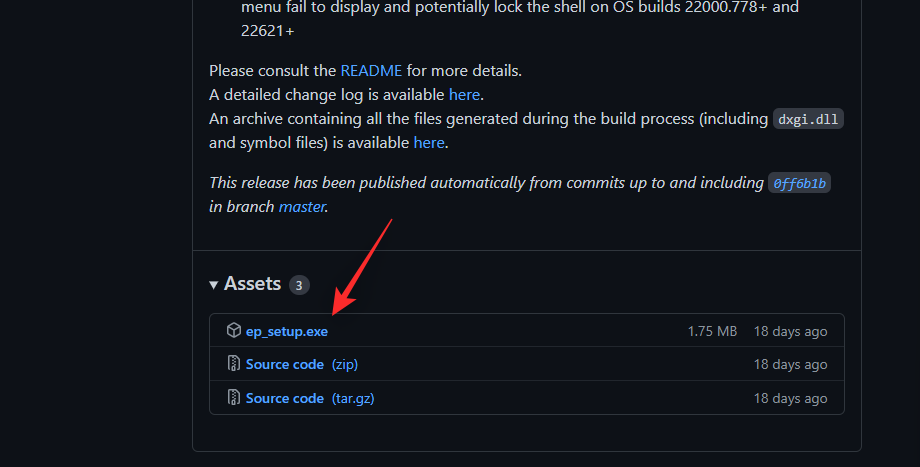The image size is (920, 467).
Task: Click the ep_setup.exe row's '18 days ago' timestamp
Action: [x=790, y=331]
